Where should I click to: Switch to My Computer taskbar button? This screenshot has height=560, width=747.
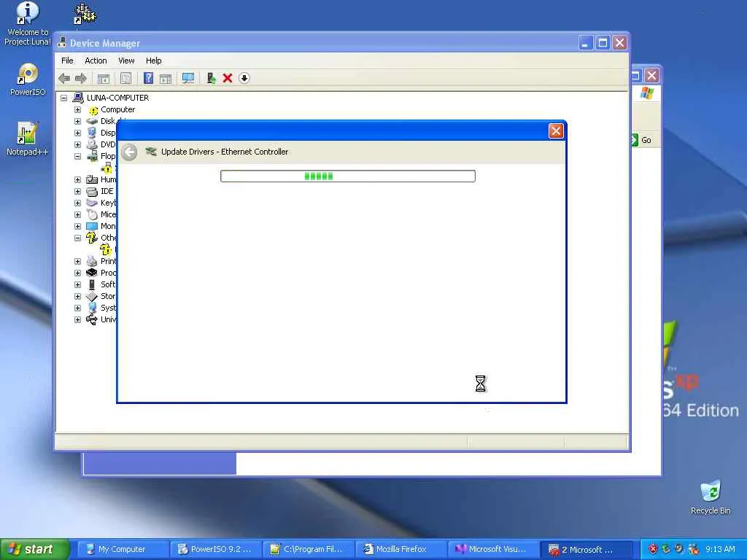pyautogui.click(x=122, y=549)
